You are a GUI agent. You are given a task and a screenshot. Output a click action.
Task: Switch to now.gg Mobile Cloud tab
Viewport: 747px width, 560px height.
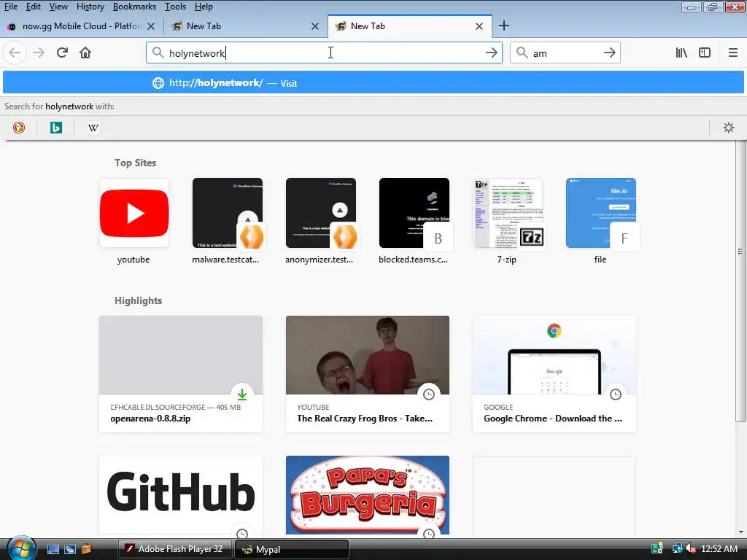82,26
